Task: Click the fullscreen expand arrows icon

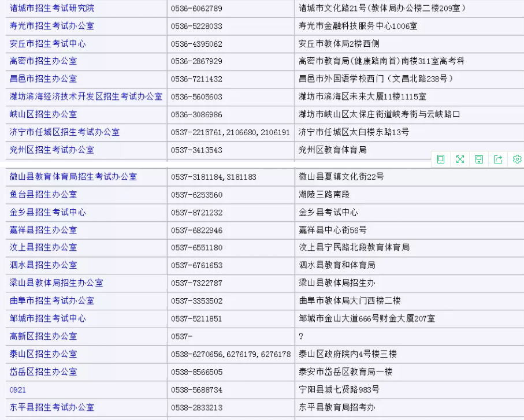Action: (460, 159)
